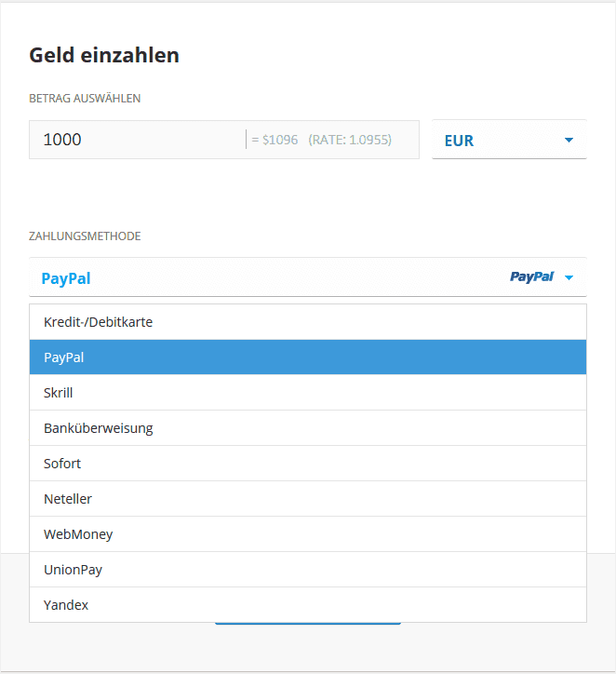Click the EUR currency dropdown arrow
This screenshot has width=616, height=674.
click(x=569, y=141)
